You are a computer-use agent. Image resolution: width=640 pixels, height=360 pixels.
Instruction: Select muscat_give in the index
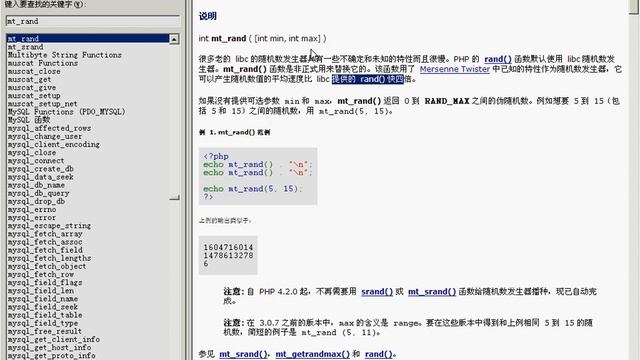click(32, 87)
